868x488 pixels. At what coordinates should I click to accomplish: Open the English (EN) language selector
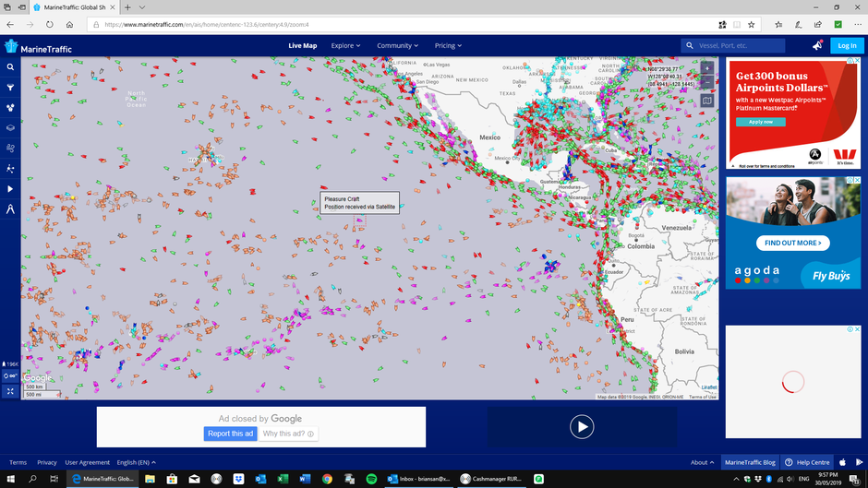[x=136, y=462]
